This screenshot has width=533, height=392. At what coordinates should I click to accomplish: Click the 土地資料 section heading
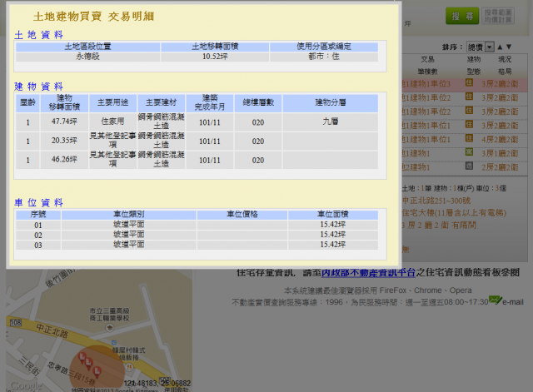click(x=38, y=35)
